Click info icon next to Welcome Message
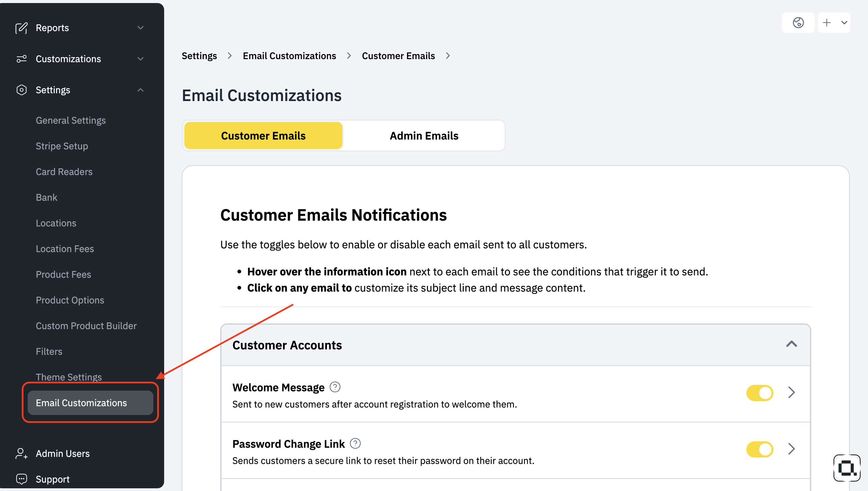Image resolution: width=868 pixels, height=491 pixels. click(335, 387)
